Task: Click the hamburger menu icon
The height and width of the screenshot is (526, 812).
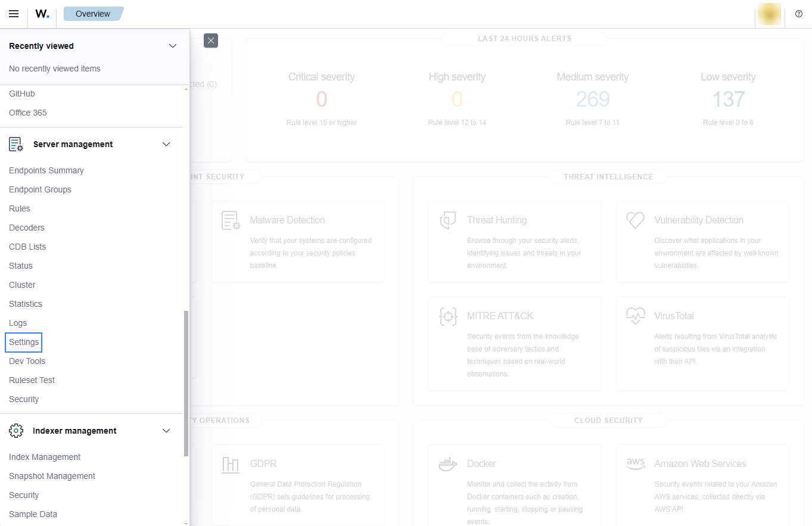Action: pyautogui.click(x=14, y=14)
